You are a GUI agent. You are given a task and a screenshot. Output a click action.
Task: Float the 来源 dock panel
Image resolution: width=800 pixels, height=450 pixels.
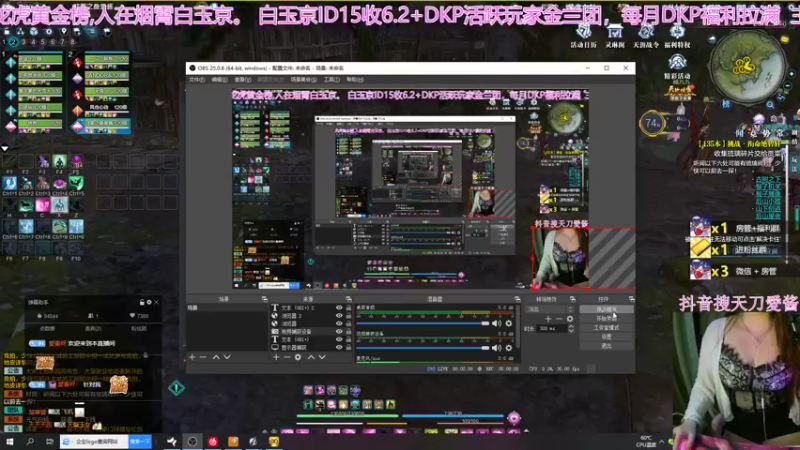348,299
